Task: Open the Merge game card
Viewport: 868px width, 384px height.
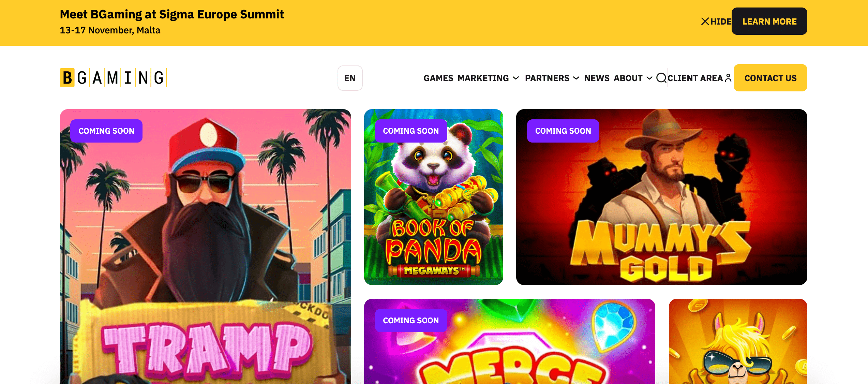Action: [x=509, y=341]
